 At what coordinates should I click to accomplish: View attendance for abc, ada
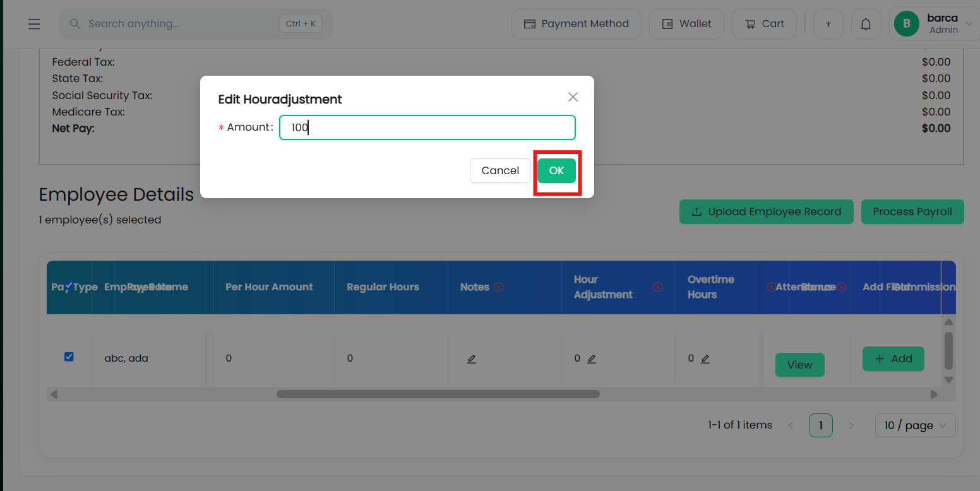tap(799, 365)
